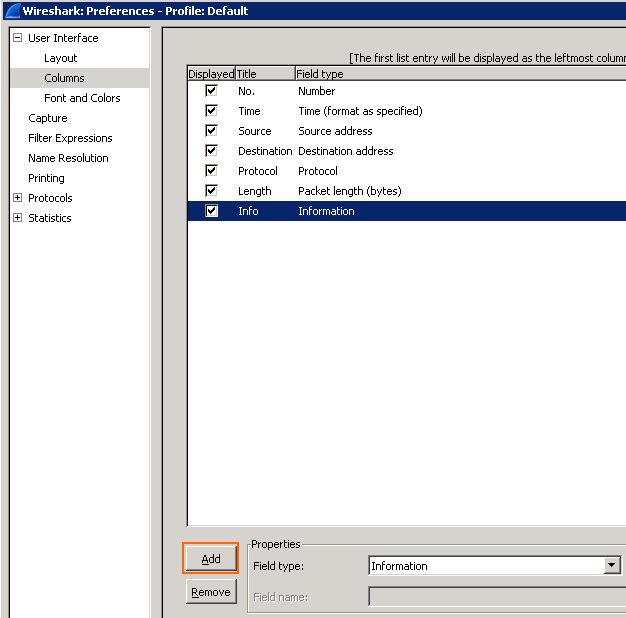The height and width of the screenshot is (618, 626).
Task: Click 'Packet length (bytes)' cell
Action: [350, 191]
